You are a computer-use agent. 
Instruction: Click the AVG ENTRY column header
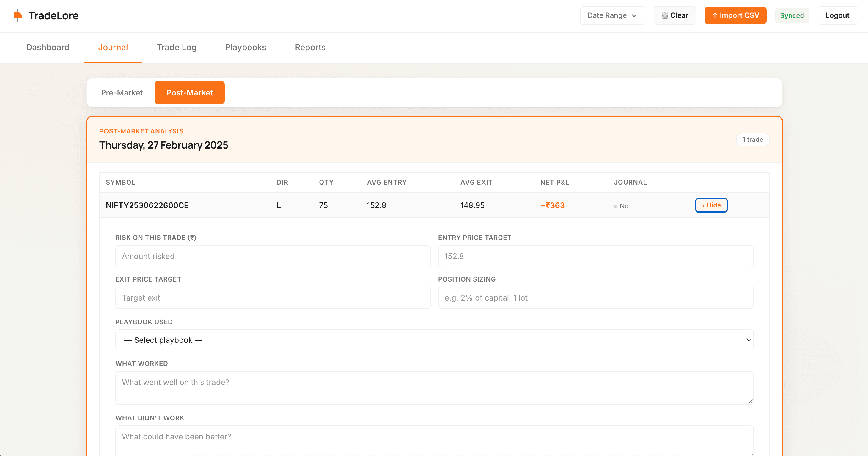point(387,182)
